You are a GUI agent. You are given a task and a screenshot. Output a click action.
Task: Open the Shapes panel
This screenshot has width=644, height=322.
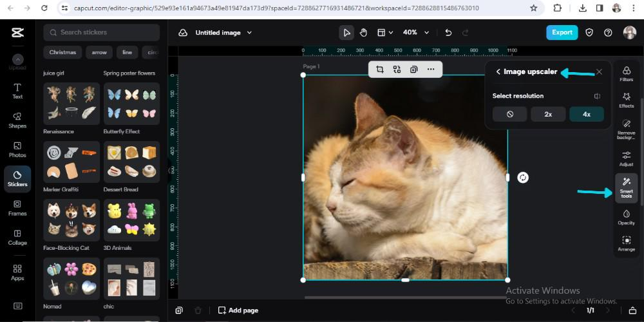coord(17,120)
